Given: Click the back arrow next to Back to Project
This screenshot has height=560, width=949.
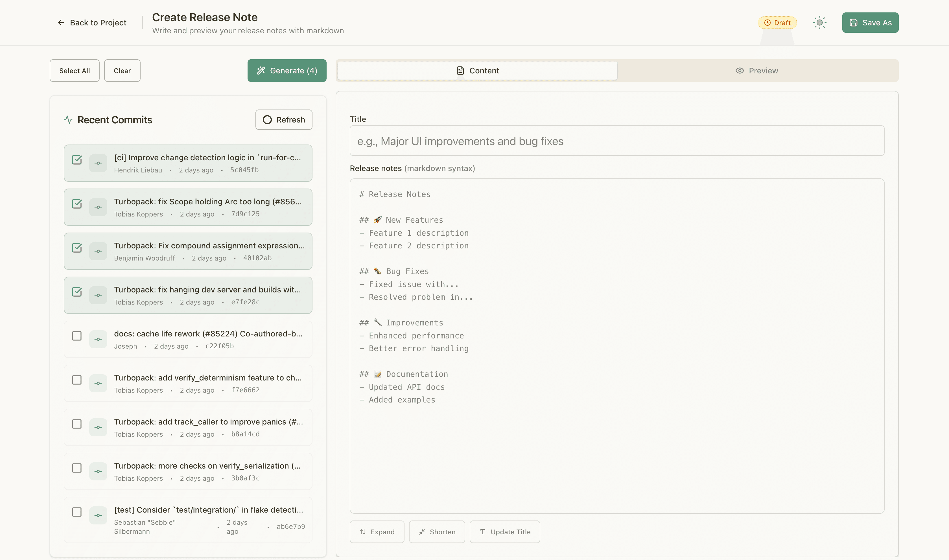Looking at the screenshot, I should 61,22.
